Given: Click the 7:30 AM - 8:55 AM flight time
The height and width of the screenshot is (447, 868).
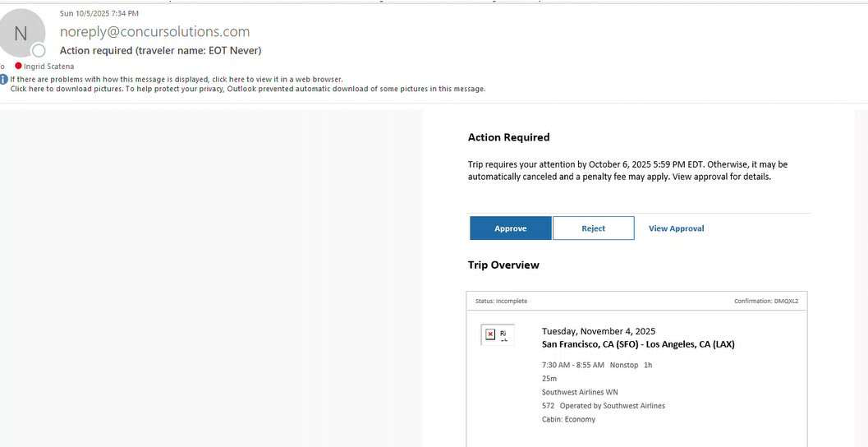Looking at the screenshot, I should (573, 365).
